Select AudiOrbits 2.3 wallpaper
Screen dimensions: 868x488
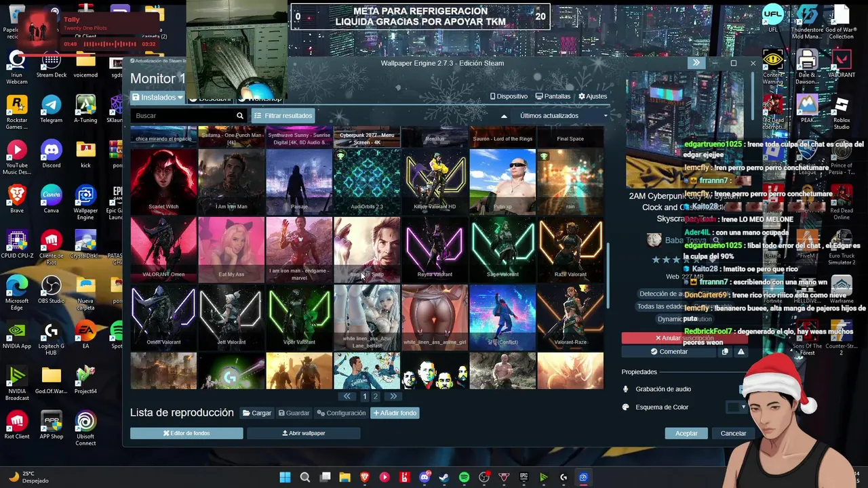(x=367, y=181)
